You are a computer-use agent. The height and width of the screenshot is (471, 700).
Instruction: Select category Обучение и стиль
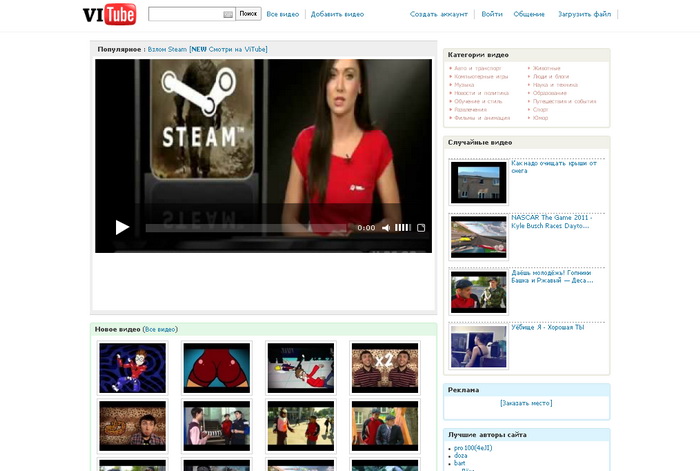(x=478, y=101)
